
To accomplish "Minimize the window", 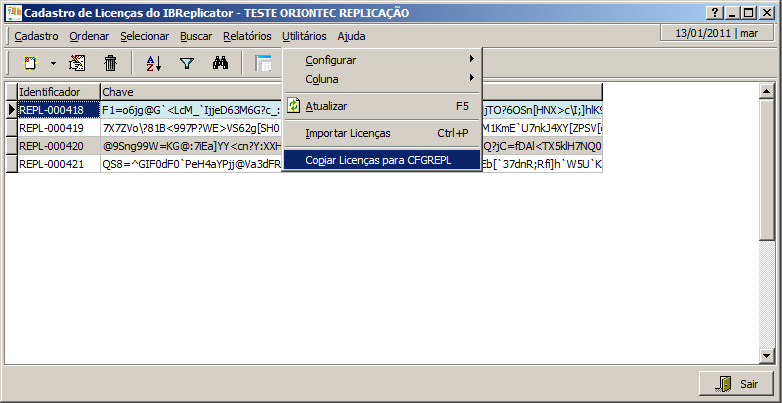I will coord(732,13).
